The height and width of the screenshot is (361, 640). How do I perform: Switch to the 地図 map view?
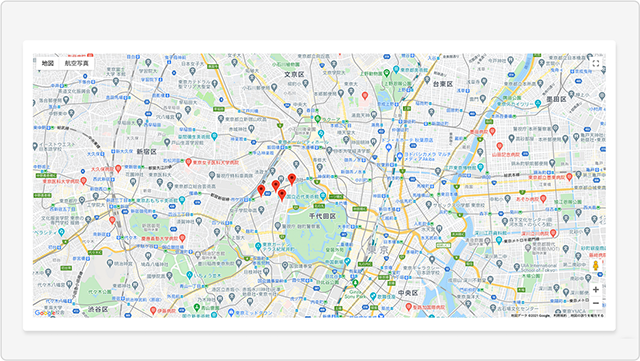[x=48, y=63]
